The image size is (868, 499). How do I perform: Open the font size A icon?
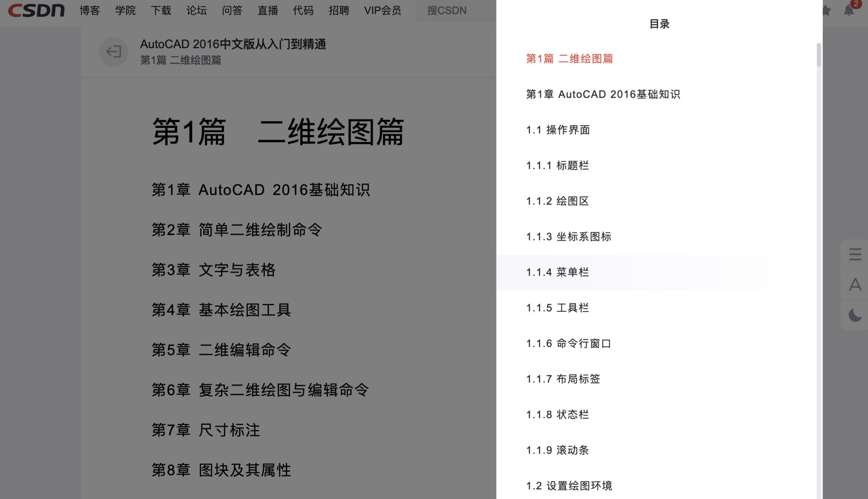click(x=855, y=285)
